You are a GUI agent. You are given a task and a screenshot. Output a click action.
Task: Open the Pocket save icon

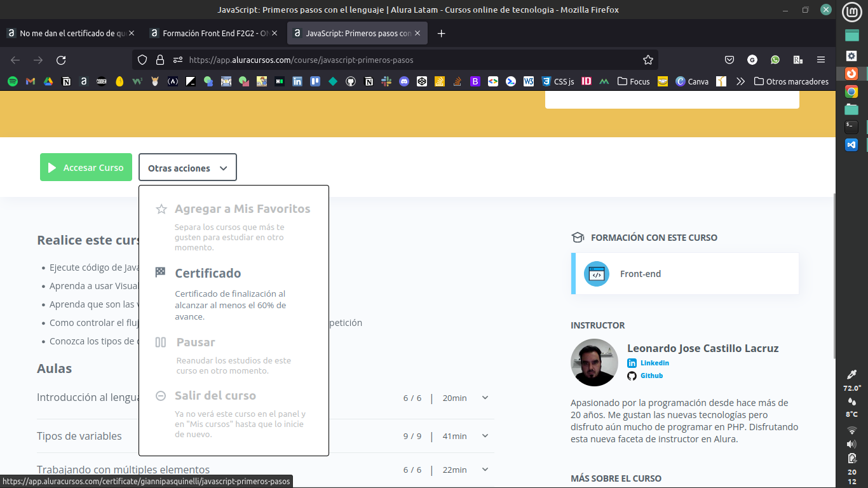[729, 60]
